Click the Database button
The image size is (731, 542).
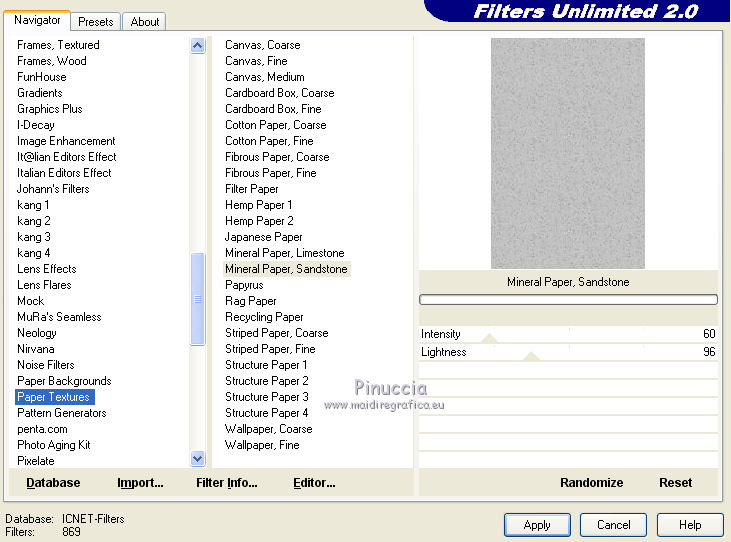(x=53, y=483)
